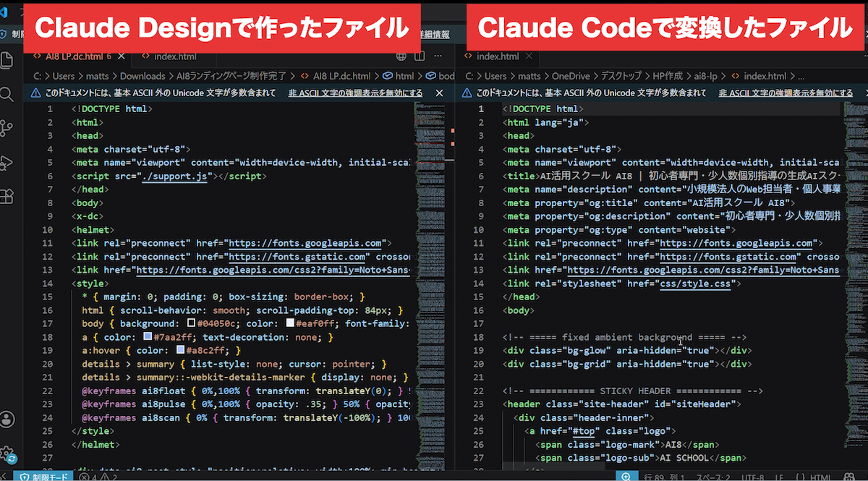Click デスクトップ in right breadcrumb path
The height and width of the screenshot is (481, 868).
[x=621, y=75]
